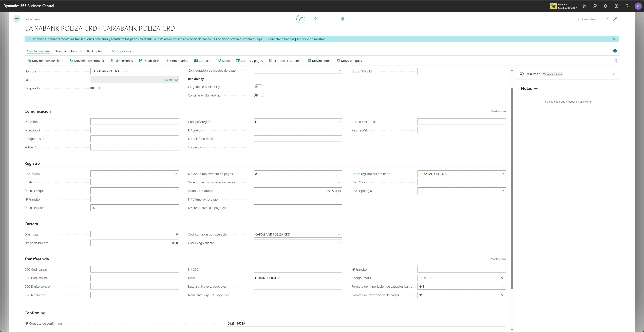Click Conectar a bancos link
Screen dimensions: 644x332
tap(281, 39)
